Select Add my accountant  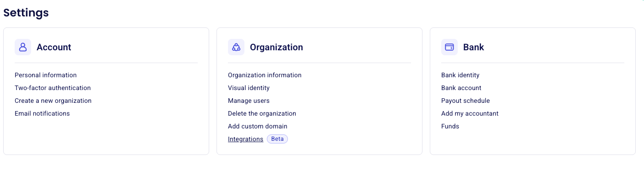[x=470, y=113]
